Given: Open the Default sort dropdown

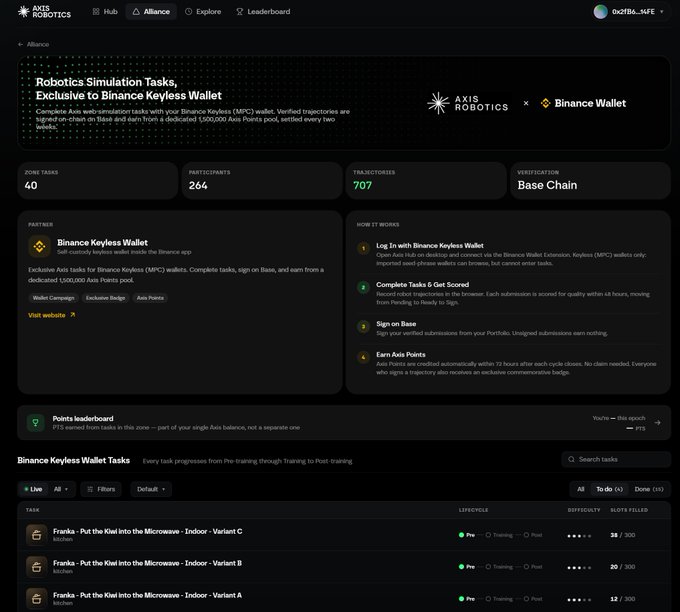Looking at the screenshot, I should pyautogui.click(x=151, y=489).
